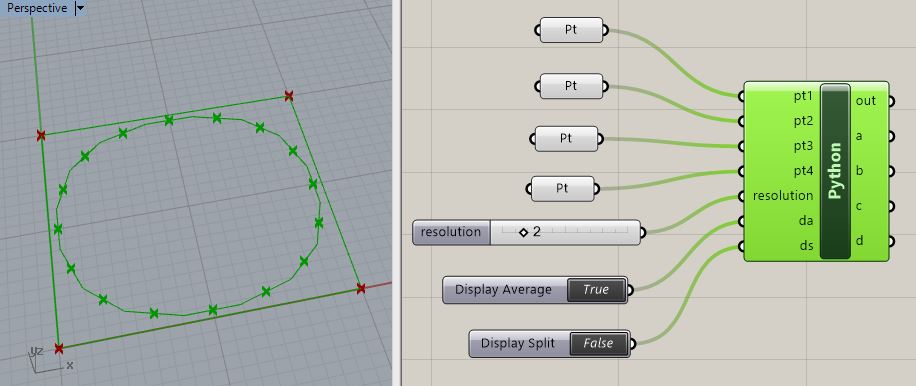The image size is (916, 386).
Task: Click the Display Split toggle label
Action: 518,343
